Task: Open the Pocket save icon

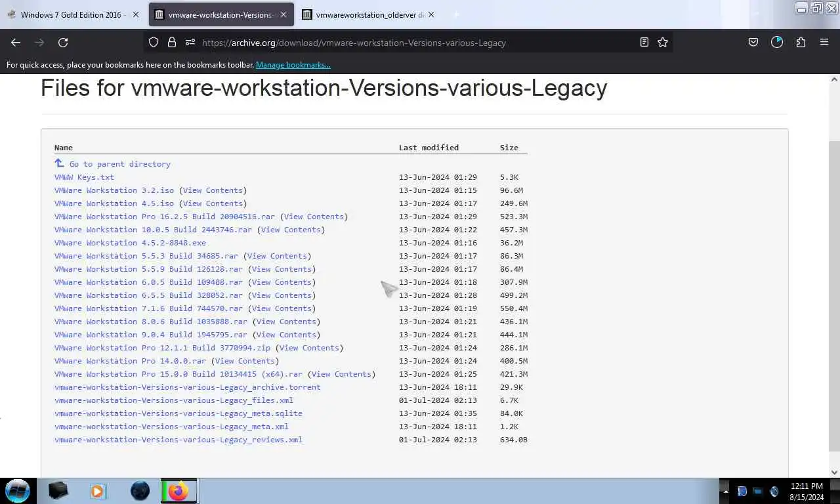Action: (x=753, y=43)
